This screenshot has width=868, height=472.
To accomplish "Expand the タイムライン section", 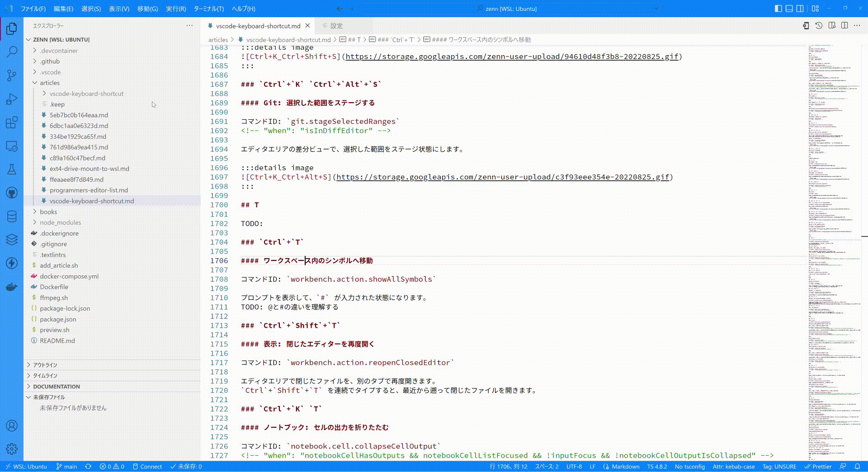I will tap(112, 376).
